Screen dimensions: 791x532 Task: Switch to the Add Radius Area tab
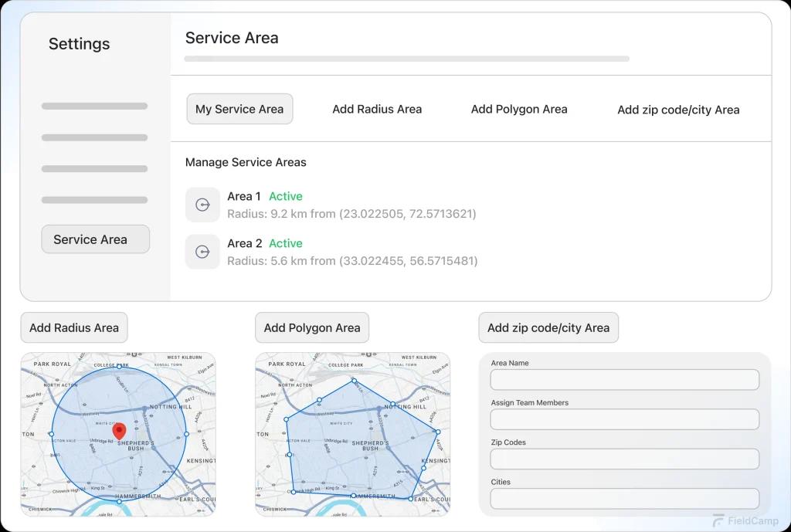(x=377, y=109)
